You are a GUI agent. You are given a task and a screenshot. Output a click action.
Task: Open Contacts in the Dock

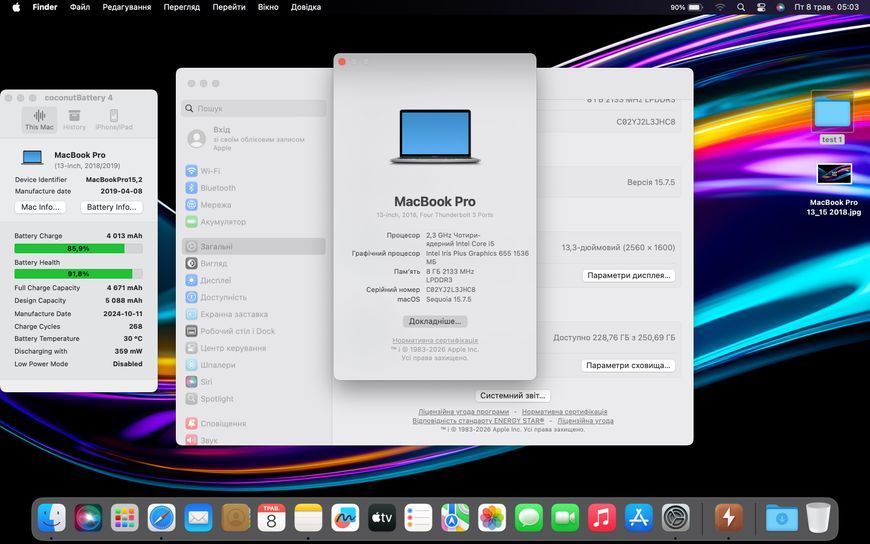point(235,518)
